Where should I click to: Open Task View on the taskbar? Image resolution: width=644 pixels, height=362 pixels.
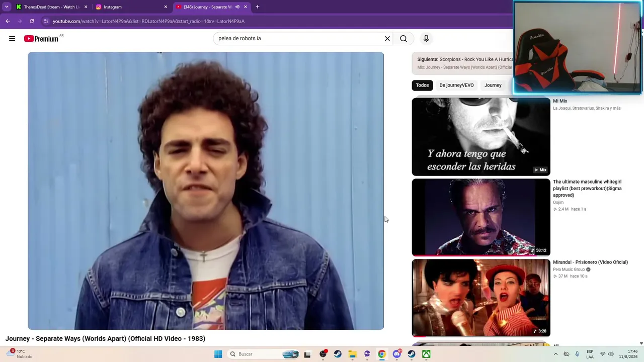[x=307, y=354]
